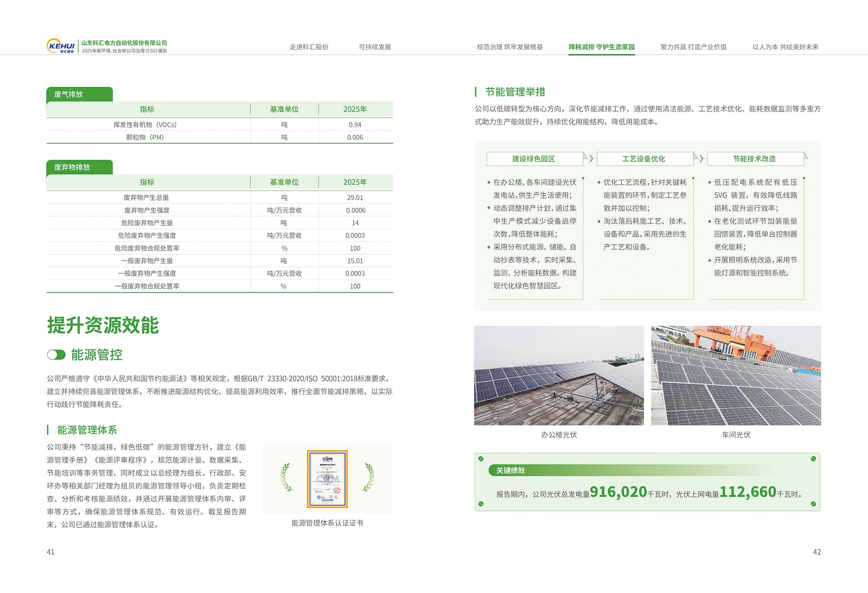Open the 走进科汇股份 navigation tab
Image resolution: width=868 pixels, height=593 pixels.
click(x=309, y=47)
